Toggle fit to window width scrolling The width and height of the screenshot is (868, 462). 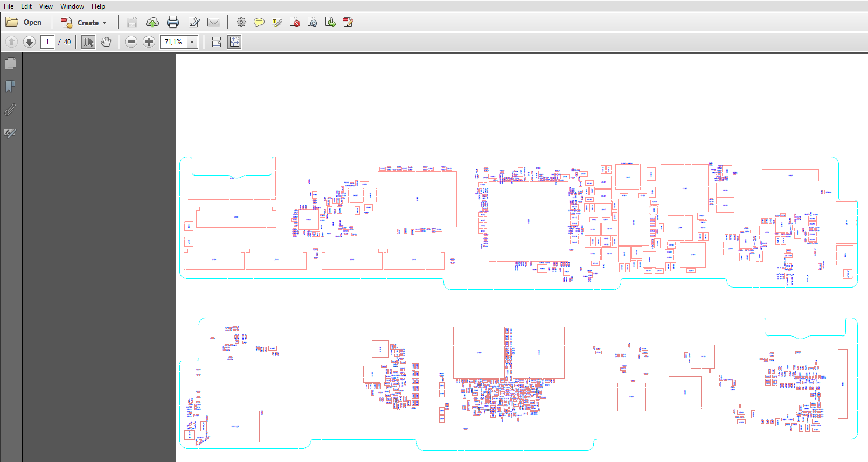217,42
